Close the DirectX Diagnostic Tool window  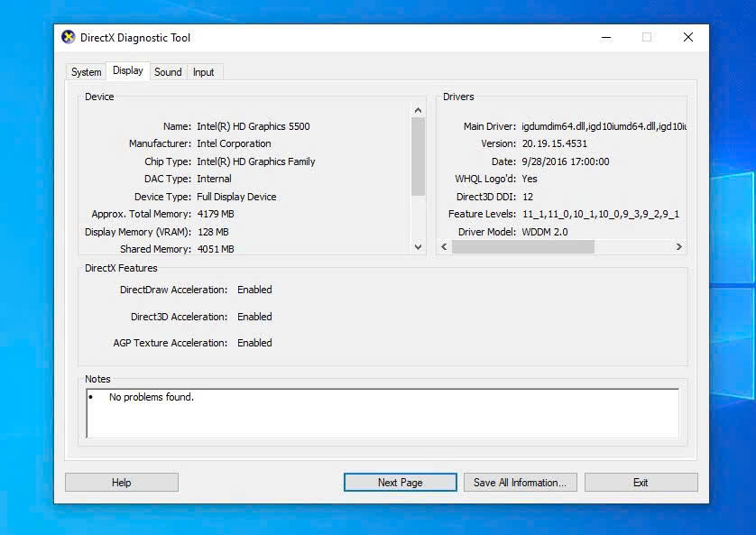(687, 37)
